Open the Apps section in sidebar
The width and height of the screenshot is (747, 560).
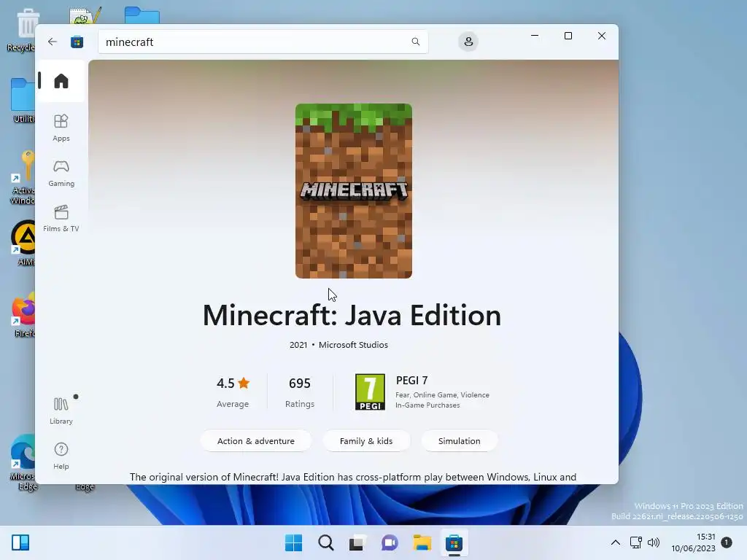tap(61, 128)
